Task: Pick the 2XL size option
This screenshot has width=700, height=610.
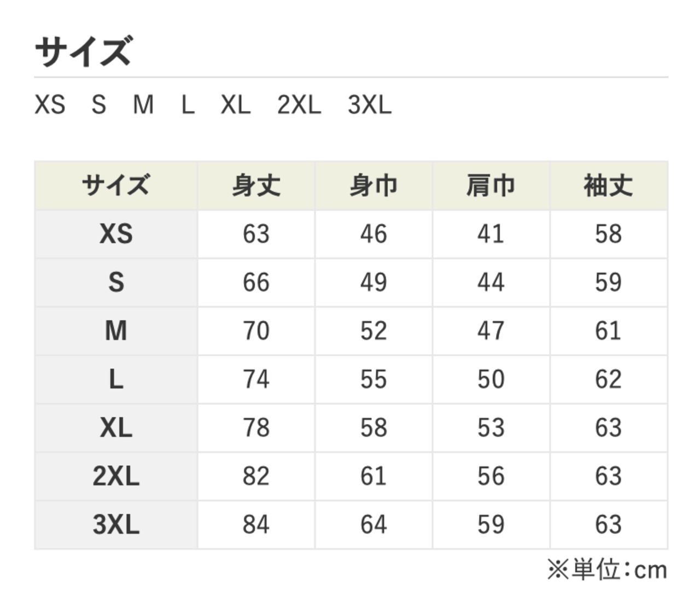Action: (x=299, y=104)
